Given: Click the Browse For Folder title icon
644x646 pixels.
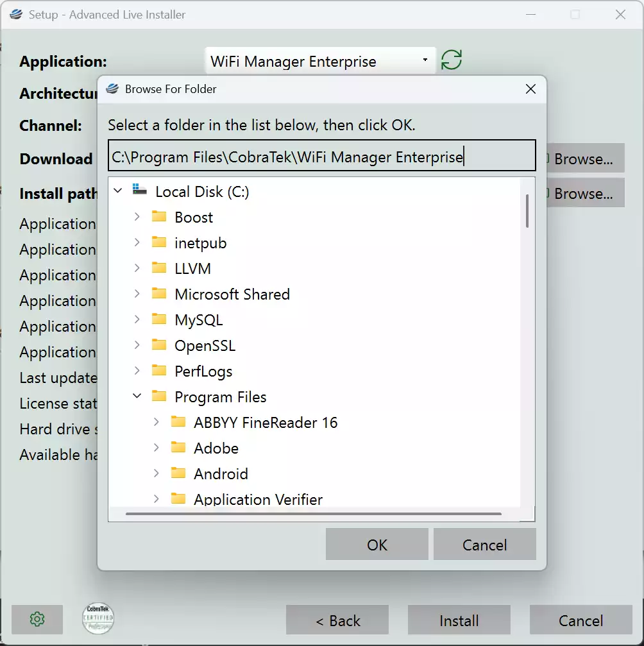Looking at the screenshot, I should click(x=112, y=89).
